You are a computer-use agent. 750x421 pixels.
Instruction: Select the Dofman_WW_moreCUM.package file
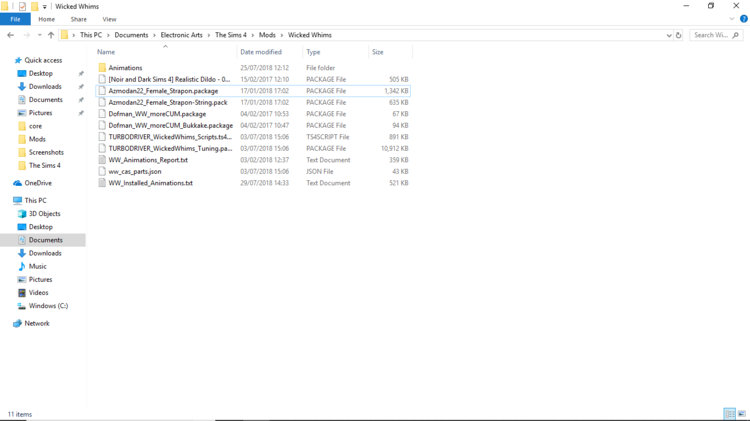157,114
